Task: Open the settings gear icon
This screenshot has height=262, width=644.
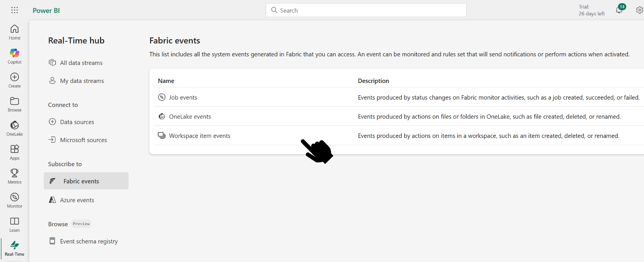Action: (639, 10)
